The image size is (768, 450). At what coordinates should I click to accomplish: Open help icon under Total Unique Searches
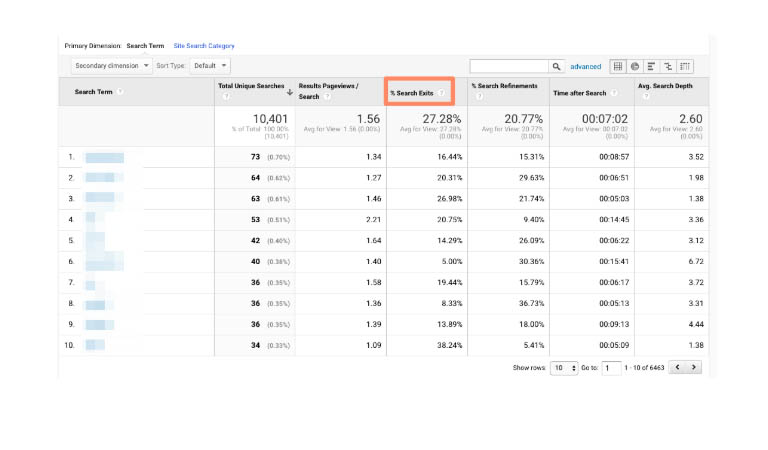pos(226,96)
